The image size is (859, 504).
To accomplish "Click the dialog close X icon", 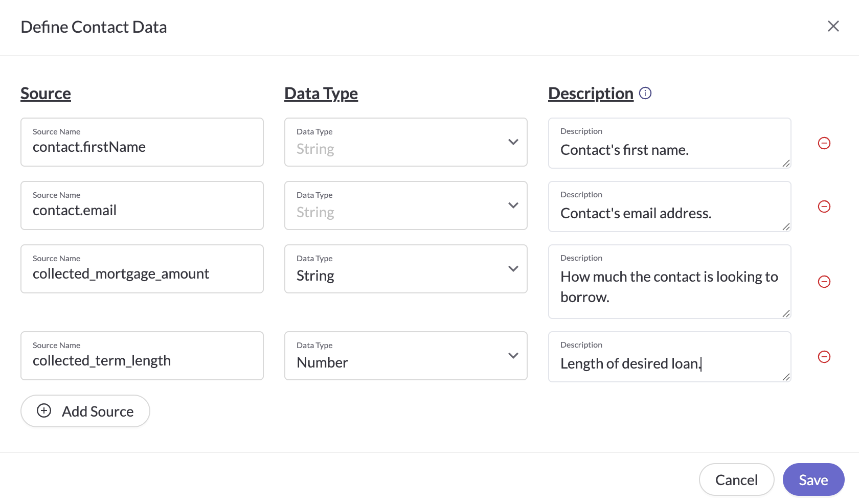I will (833, 26).
